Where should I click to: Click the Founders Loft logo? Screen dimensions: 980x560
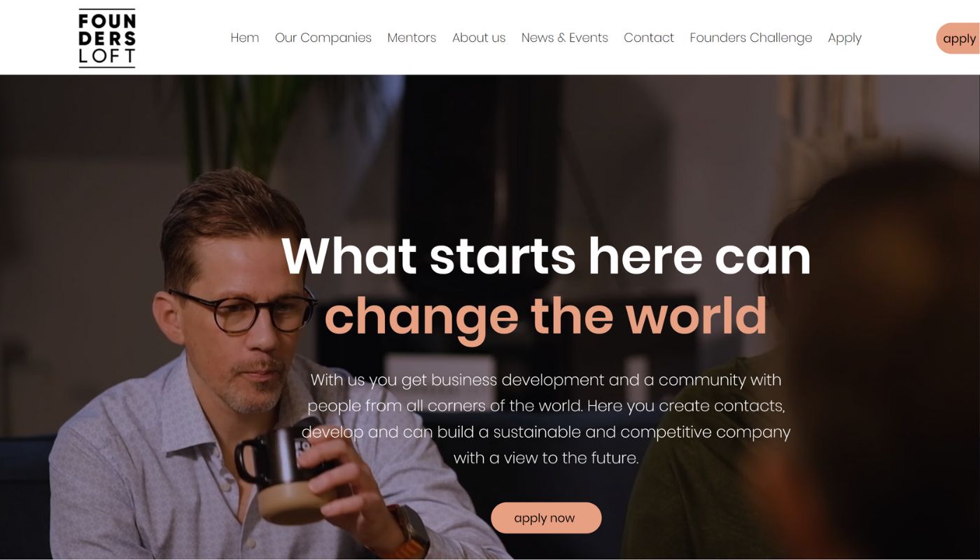click(x=107, y=38)
